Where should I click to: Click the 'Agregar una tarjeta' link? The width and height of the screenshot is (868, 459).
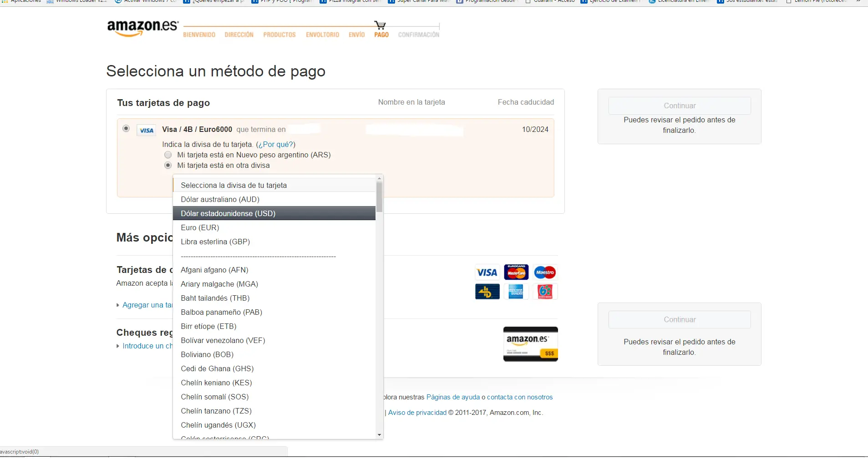coord(147,305)
